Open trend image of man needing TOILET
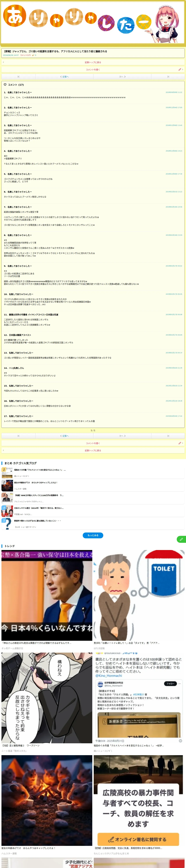The width and height of the screenshot is (186, 868). pos(139,595)
